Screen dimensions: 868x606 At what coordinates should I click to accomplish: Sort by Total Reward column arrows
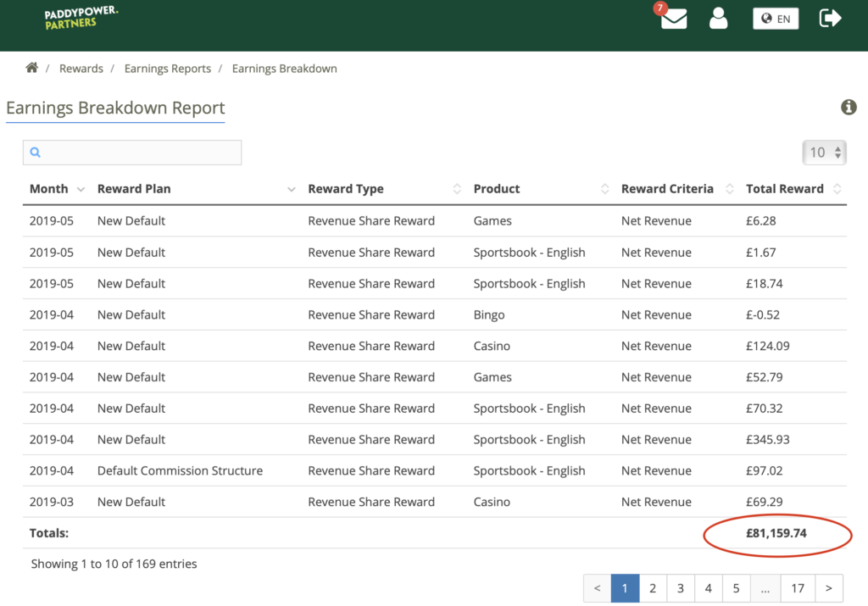pyautogui.click(x=837, y=189)
